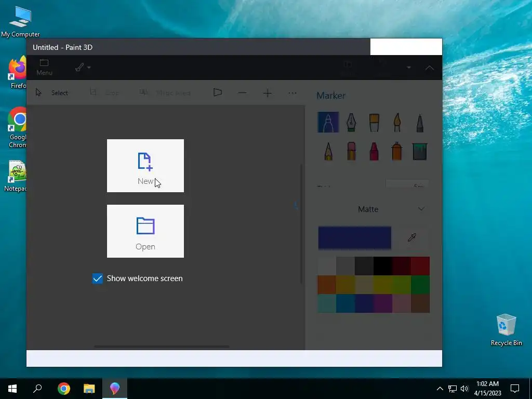Open the Recycle Bin
532x399 pixels.
coord(506,330)
